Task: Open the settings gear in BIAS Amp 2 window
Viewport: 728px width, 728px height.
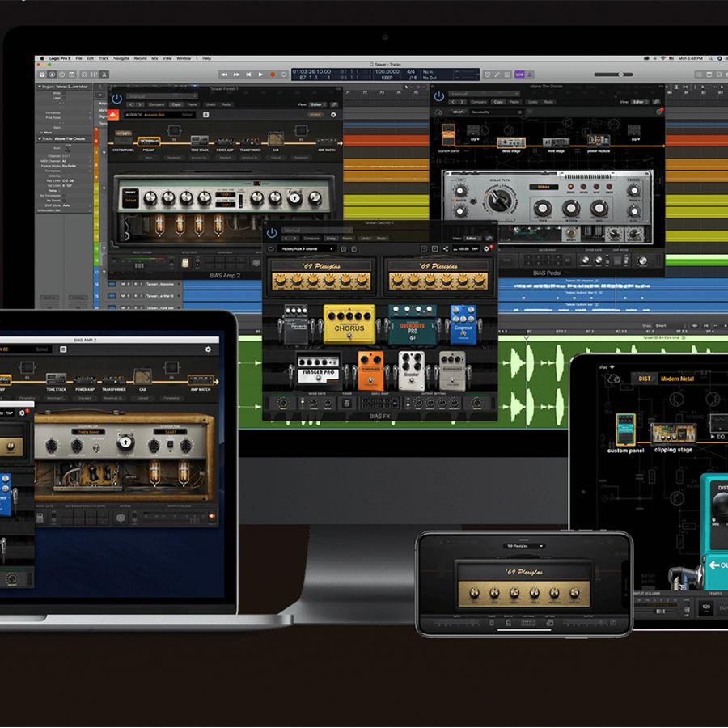Action: click(333, 115)
